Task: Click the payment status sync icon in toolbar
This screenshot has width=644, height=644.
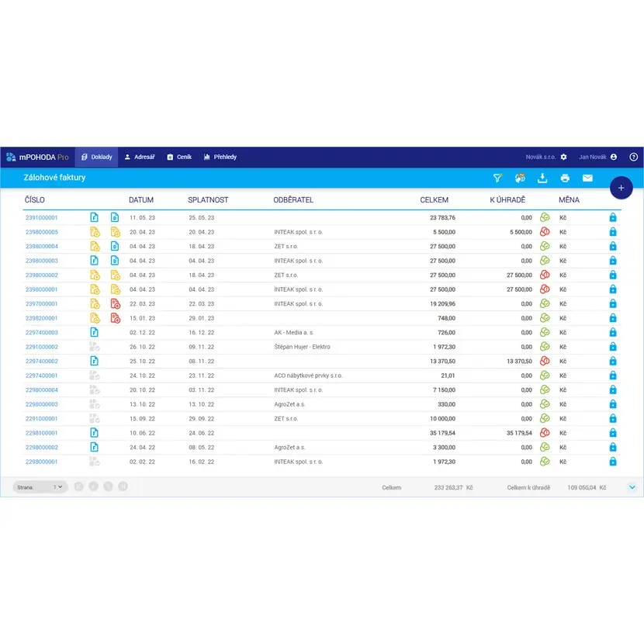Action: tap(520, 178)
